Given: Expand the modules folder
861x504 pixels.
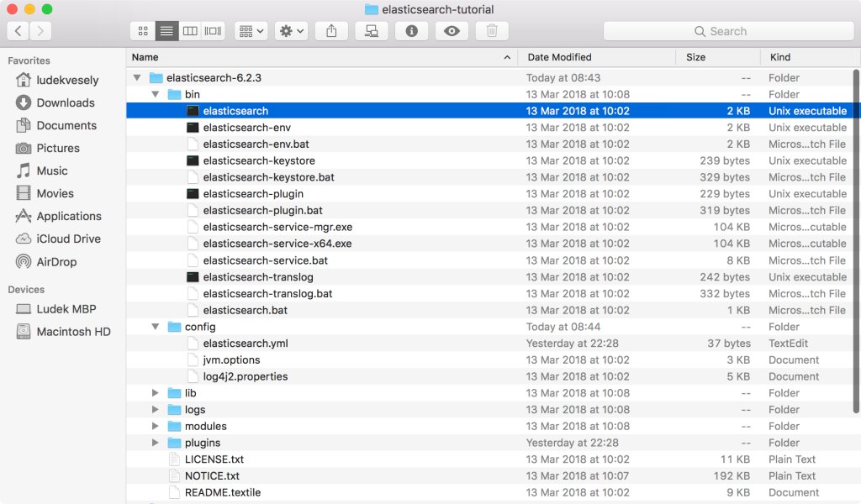Looking at the screenshot, I should click(156, 426).
